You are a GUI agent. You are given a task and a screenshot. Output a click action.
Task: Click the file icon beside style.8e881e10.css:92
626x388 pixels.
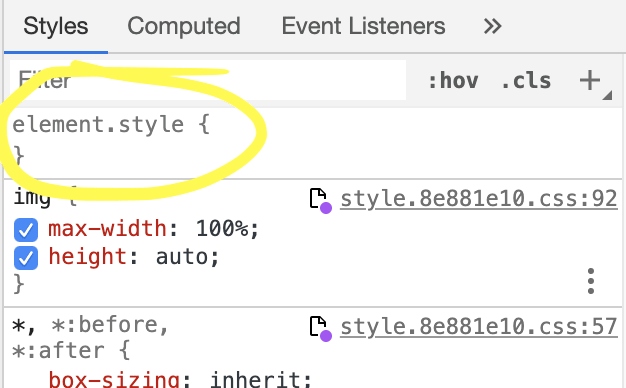point(321,200)
